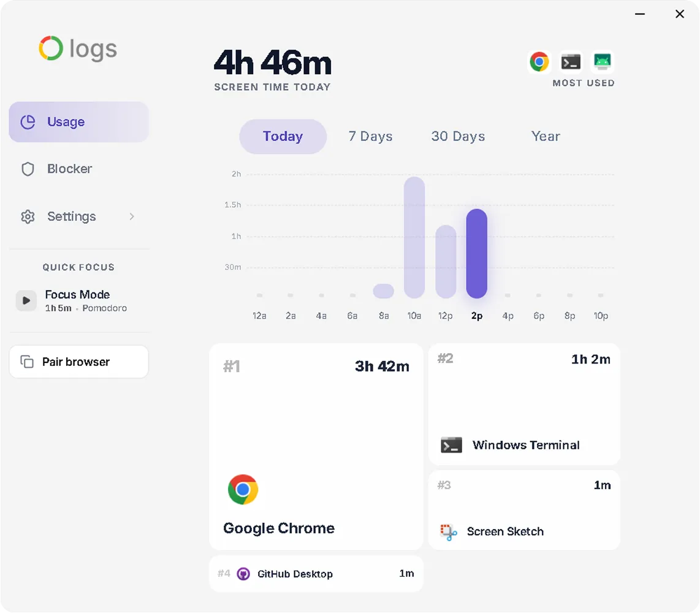This screenshot has width=700, height=613.
Task: Open the #2 Windows Terminal card
Action: (524, 404)
